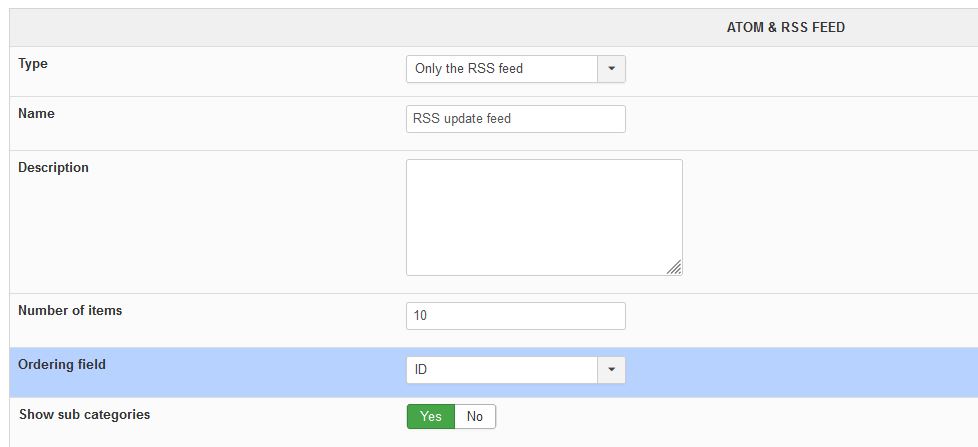Open the Type dropdown arrow
The image size is (978, 447).
tap(611, 69)
